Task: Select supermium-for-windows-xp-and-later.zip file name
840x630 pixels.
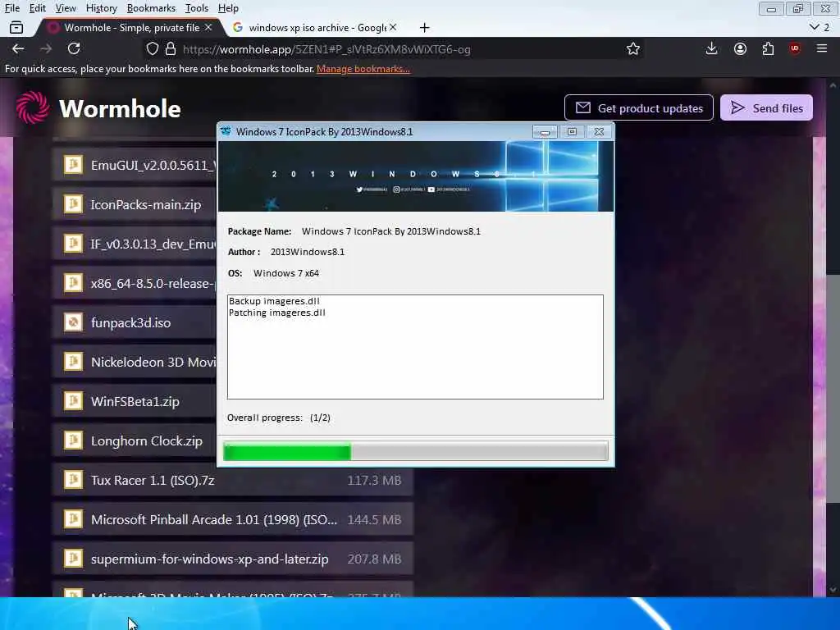Action: tap(209, 559)
